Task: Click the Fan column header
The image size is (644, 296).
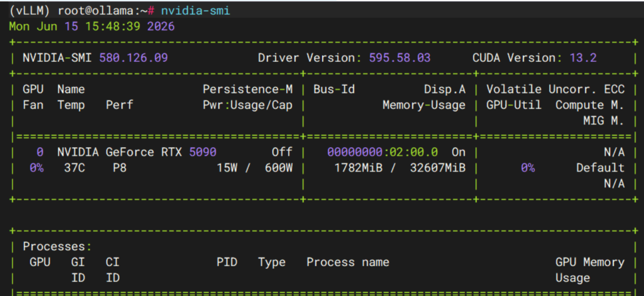Action: (33, 105)
